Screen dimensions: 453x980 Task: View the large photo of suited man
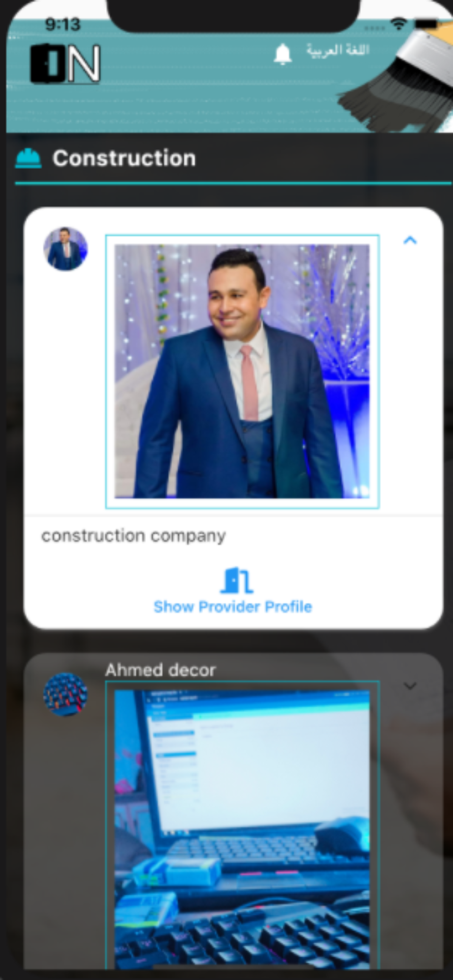(242, 371)
